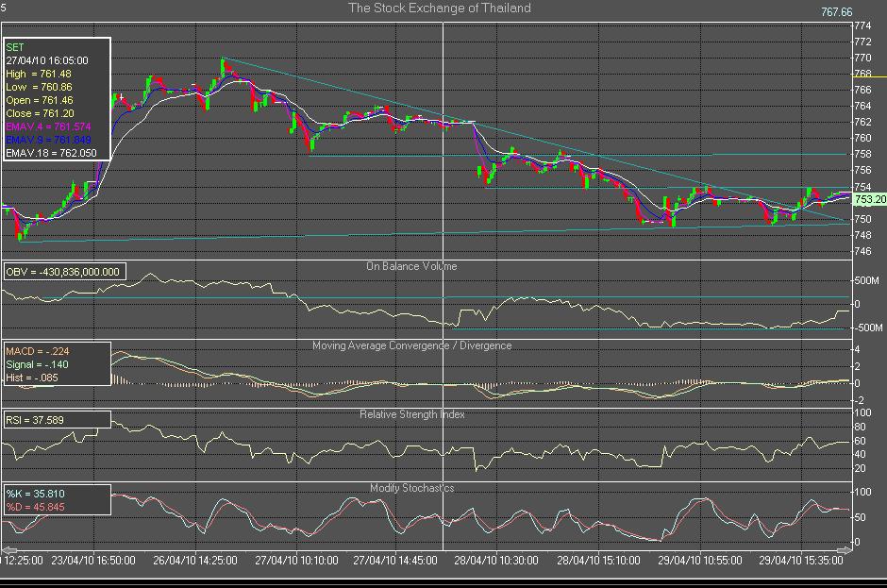Click the 774 price axis label
887x588 pixels.
click(x=862, y=25)
